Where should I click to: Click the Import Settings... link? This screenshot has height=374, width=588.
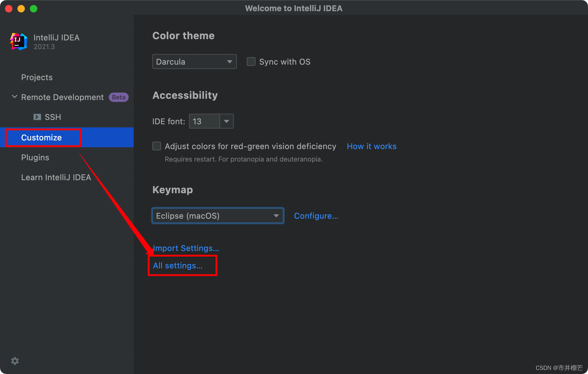pos(186,248)
